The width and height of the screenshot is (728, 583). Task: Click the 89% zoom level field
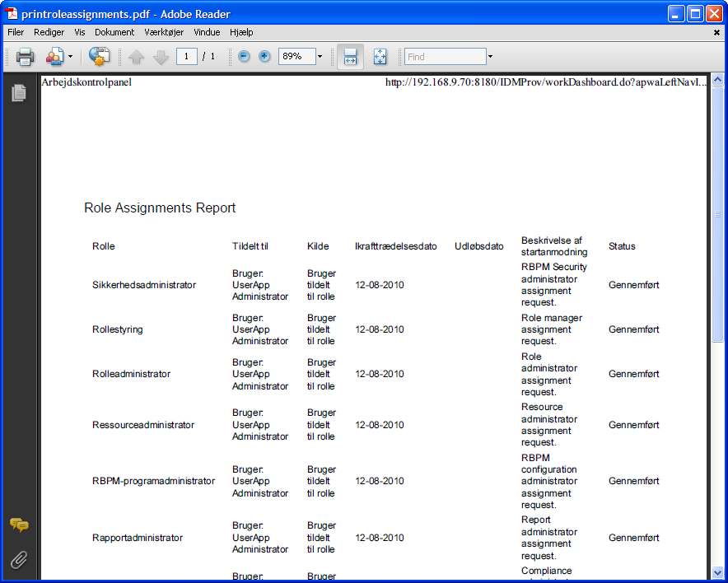296,57
